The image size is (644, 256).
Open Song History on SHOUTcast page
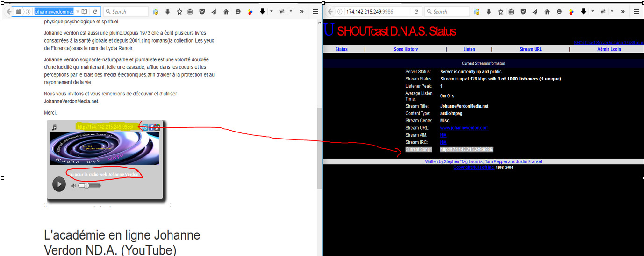coord(406,49)
